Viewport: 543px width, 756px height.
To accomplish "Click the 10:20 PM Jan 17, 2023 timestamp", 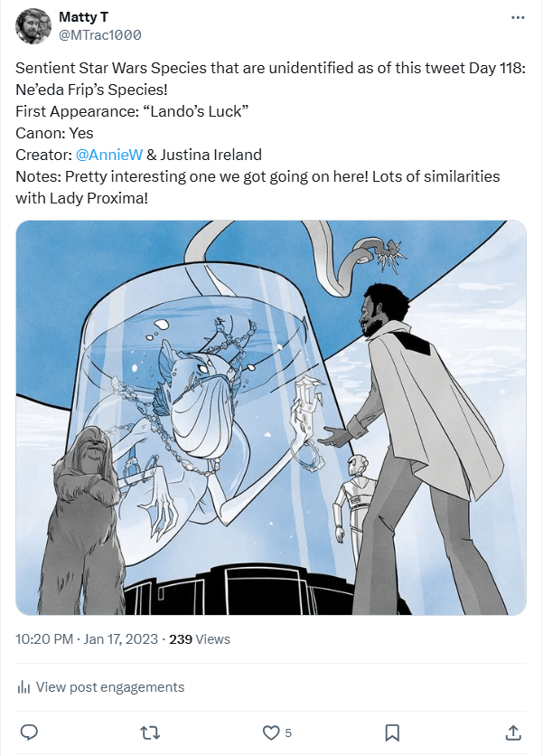I will (x=87, y=639).
